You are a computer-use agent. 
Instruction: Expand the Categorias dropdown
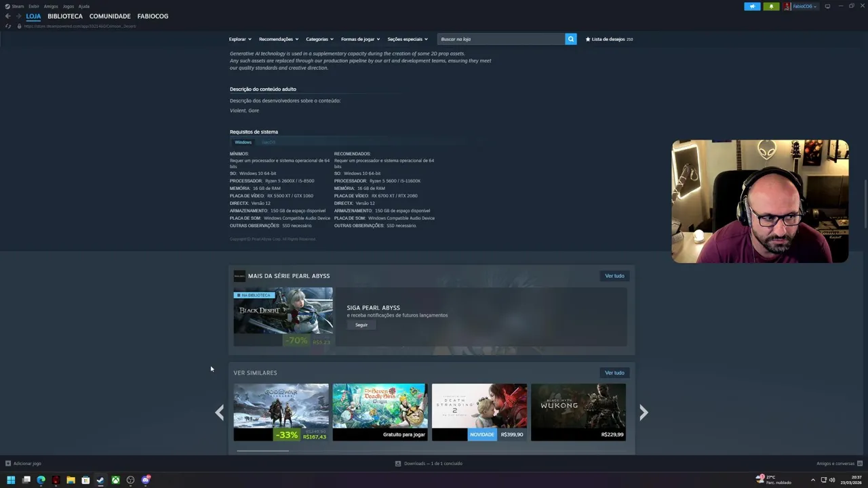click(x=319, y=39)
